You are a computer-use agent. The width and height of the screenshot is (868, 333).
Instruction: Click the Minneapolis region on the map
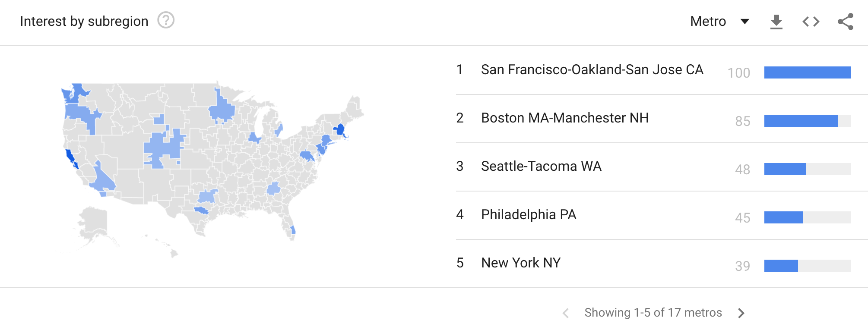(222, 110)
